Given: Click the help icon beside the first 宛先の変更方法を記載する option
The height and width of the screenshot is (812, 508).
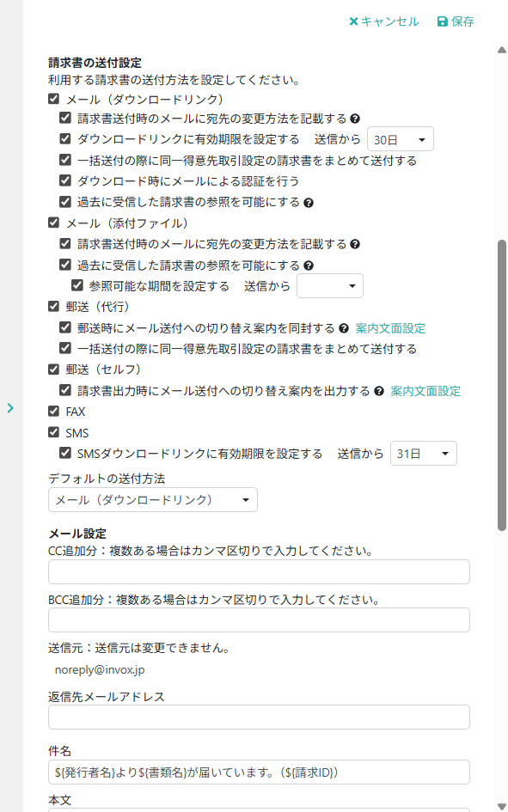Looking at the screenshot, I should point(355,119).
